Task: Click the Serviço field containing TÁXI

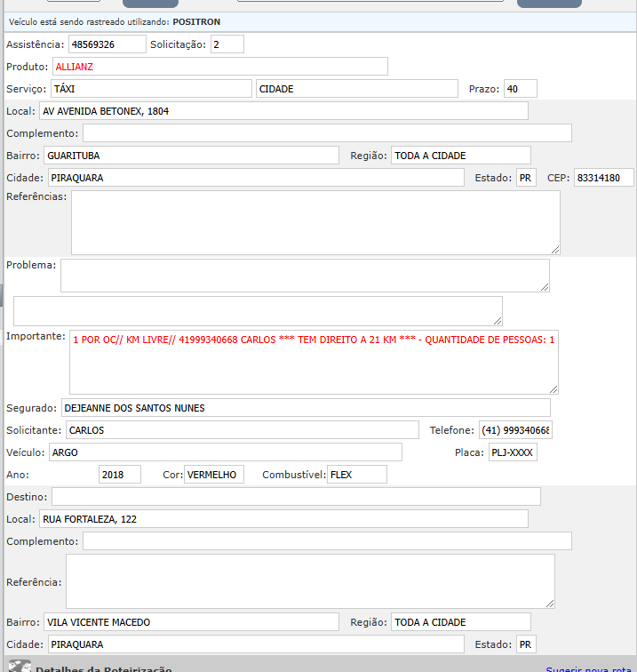Action: (150, 89)
